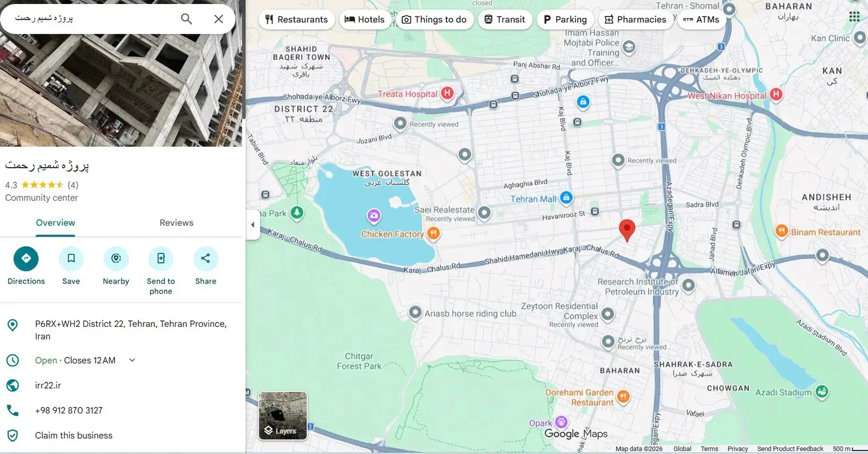
Task: Show ATMs on the map
Action: point(701,19)
